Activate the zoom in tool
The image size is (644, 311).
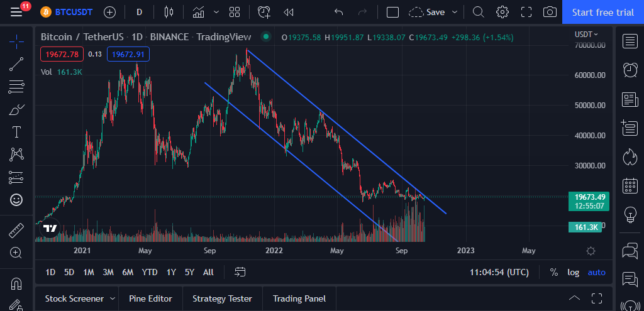pos(16,253)
